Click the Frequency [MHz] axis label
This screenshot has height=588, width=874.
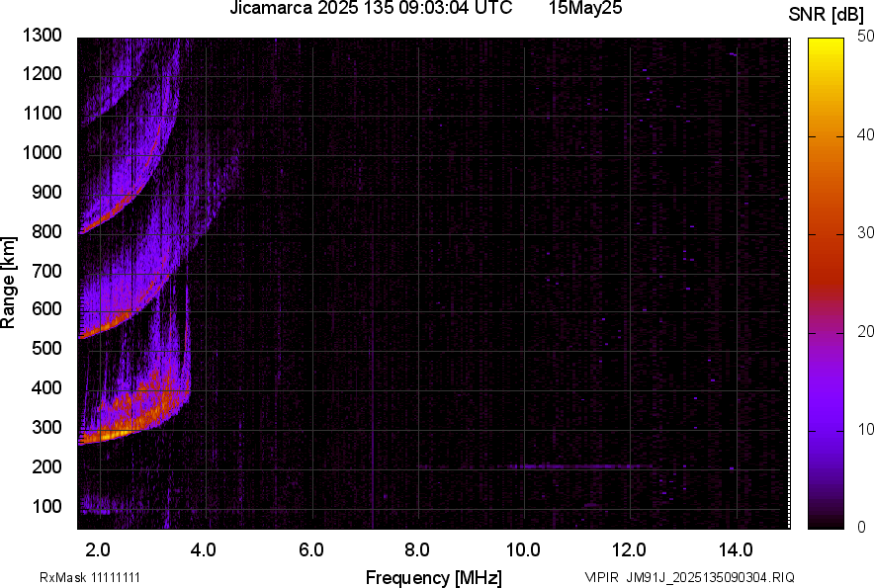[433, 577]
